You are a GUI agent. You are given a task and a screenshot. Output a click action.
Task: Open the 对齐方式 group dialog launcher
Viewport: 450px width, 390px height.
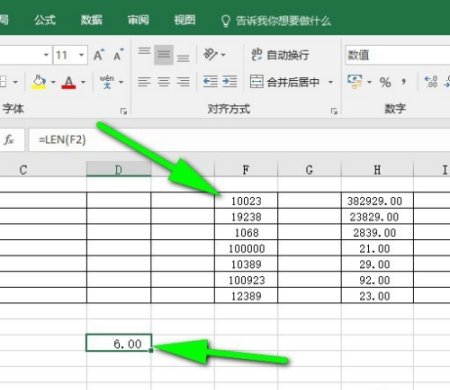pyautogui.click(x=334, y=111)
